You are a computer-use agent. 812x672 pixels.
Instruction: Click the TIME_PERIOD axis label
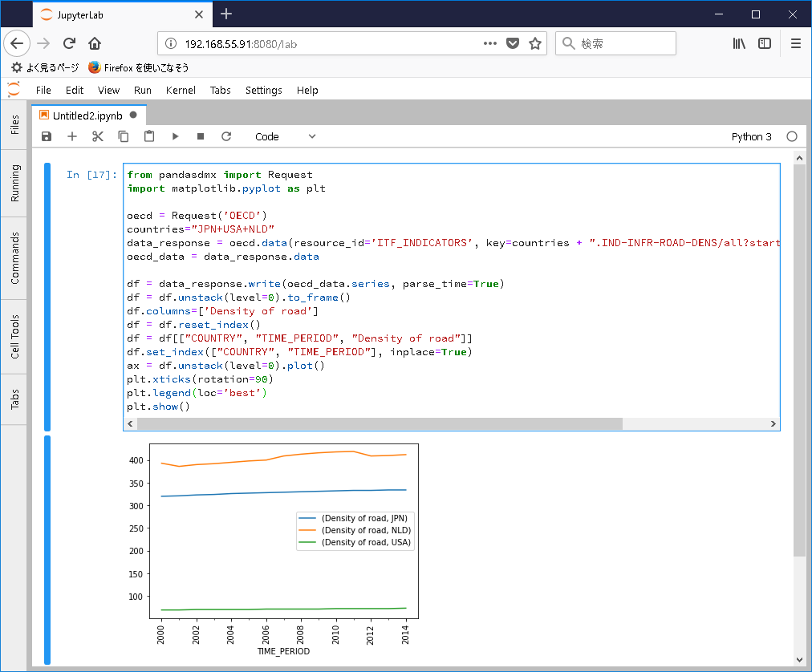[x=283, y=651]
